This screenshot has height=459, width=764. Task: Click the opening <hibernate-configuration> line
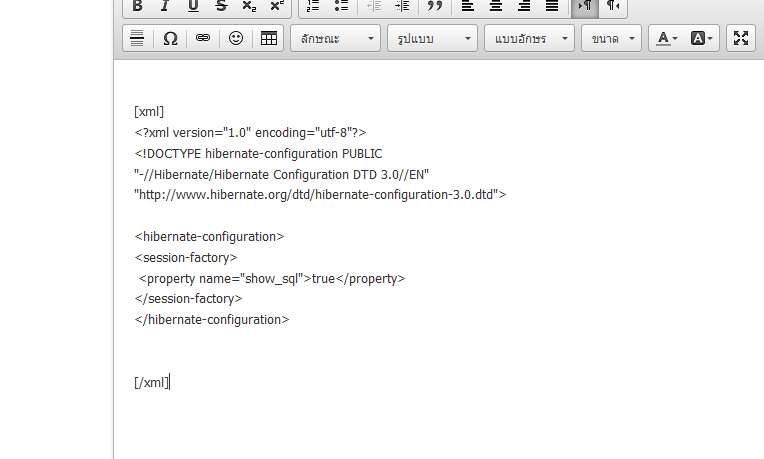(x=209, y=237)
